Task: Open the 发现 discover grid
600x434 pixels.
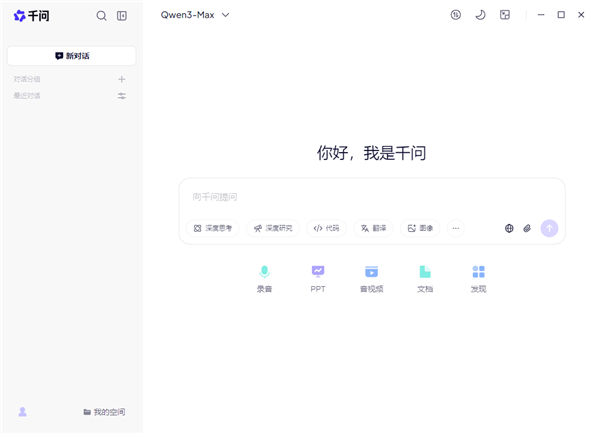Action: coord(478,279)
